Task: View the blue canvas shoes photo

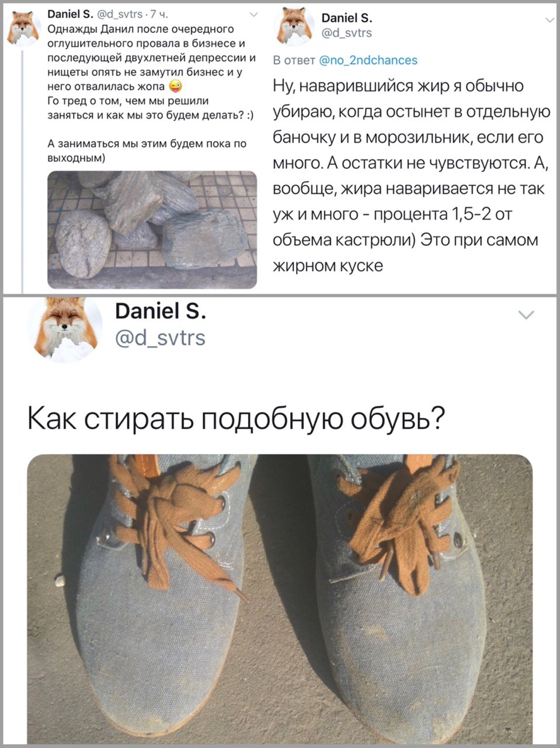Action: [280, 600]
